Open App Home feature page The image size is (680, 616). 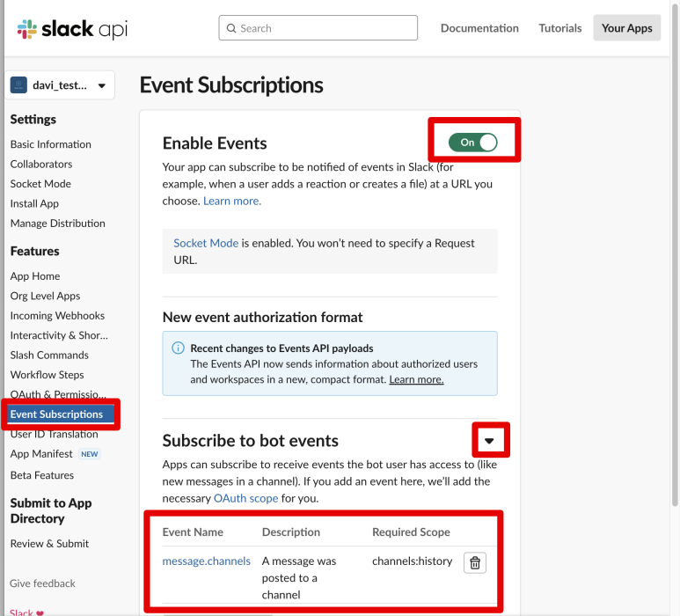35,276
